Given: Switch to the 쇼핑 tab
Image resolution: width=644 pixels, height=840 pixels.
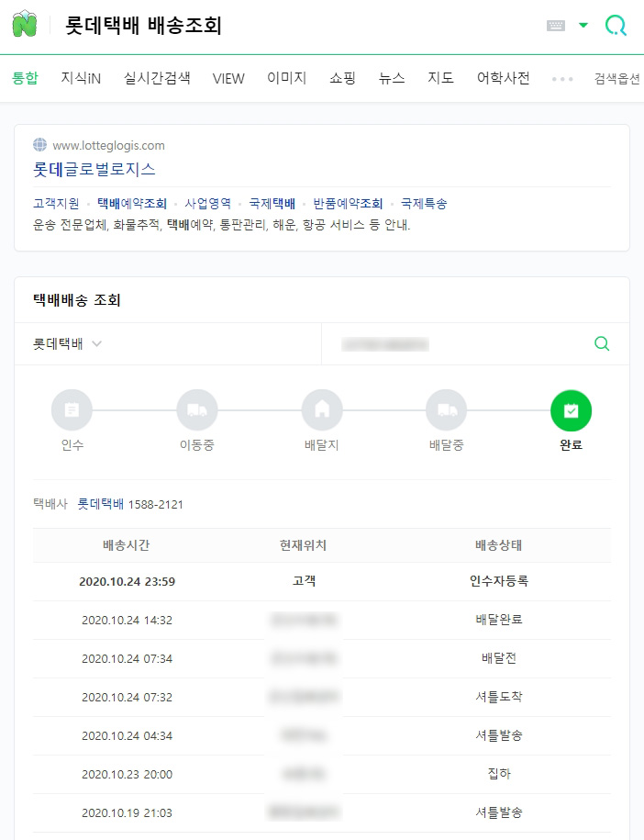Looking at the screenshot, I should pos(342,78).
